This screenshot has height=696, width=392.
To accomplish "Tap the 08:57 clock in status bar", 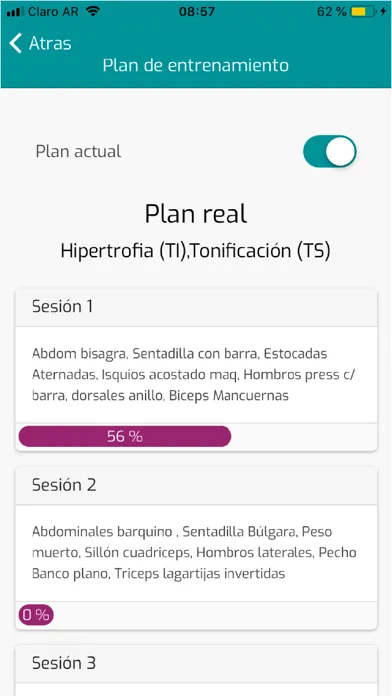I will (196, 12).
